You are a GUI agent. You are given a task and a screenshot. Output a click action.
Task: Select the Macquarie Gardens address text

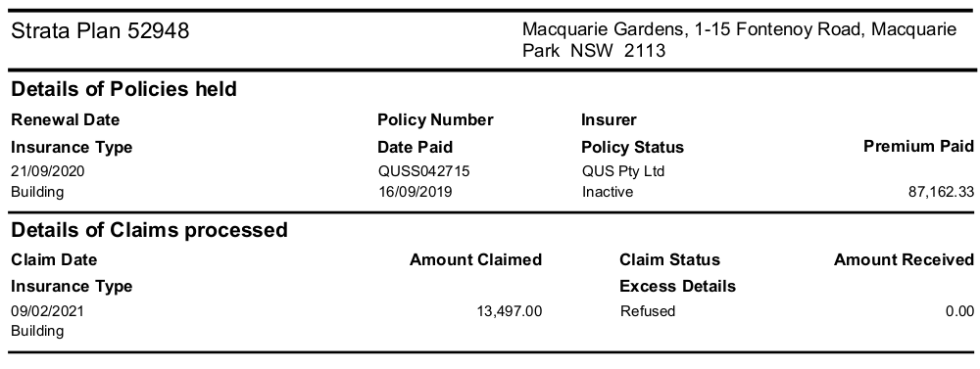(x=739, y=39)
